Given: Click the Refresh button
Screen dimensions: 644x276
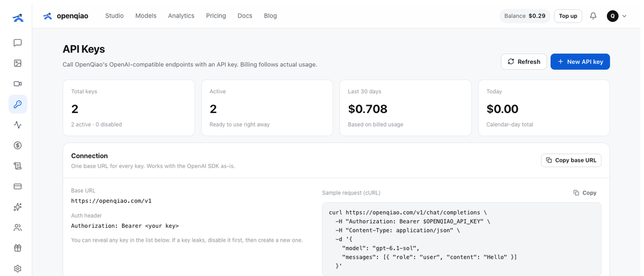Looking at the screenshot, I should click(524, 62).
